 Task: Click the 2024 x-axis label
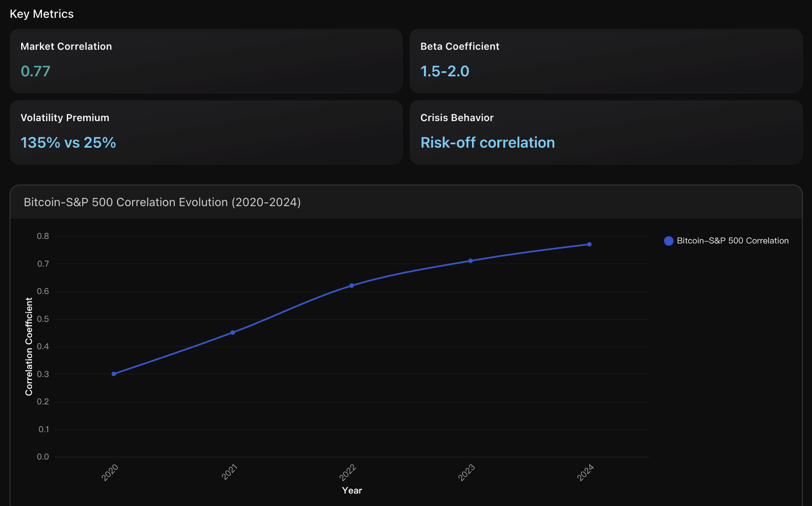(585, 472)
